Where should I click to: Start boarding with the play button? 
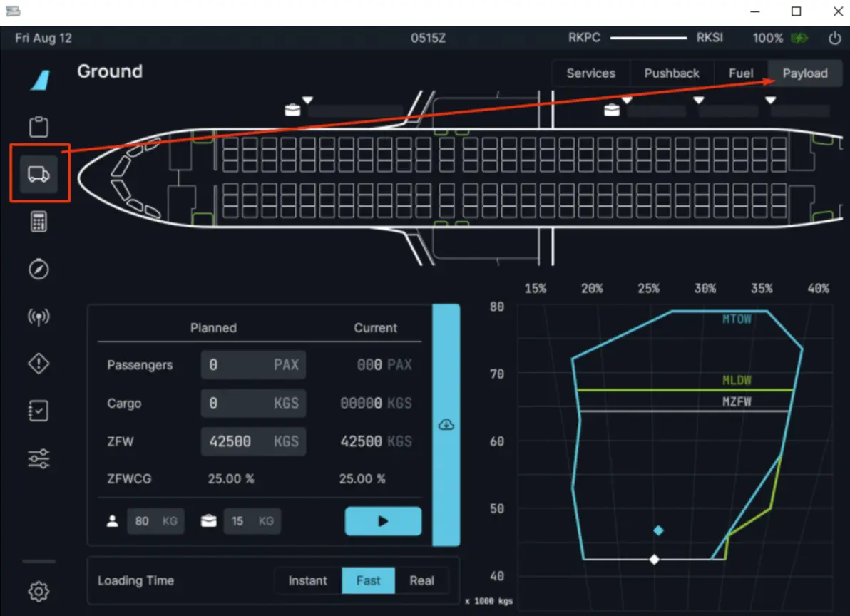point(383,521)
